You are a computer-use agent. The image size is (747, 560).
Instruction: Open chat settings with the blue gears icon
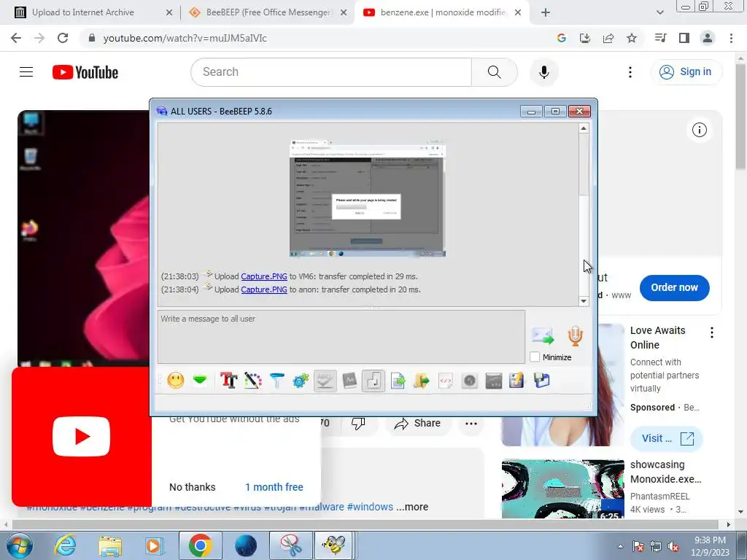(301, 381)
